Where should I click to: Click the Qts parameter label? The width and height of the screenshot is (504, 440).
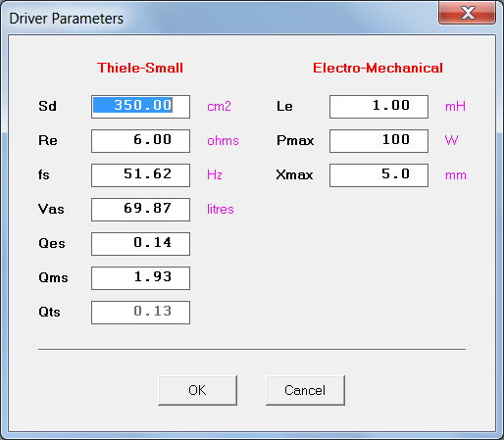coord(49,312)
